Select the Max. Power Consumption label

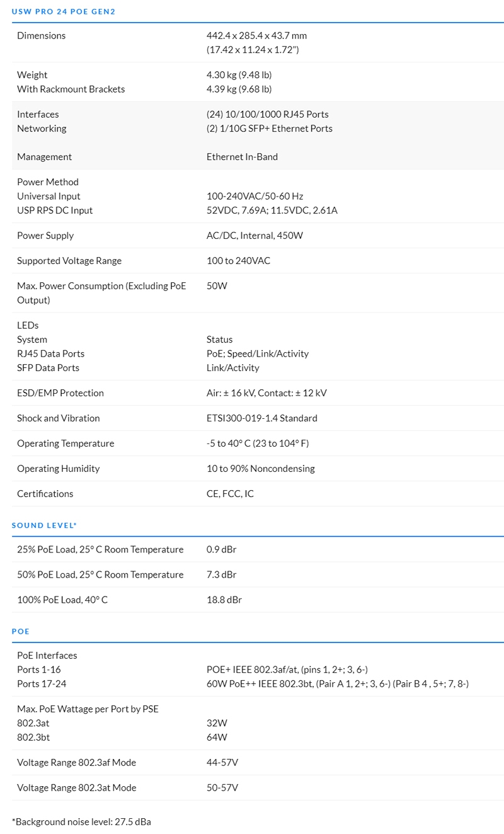pos(101,293)
